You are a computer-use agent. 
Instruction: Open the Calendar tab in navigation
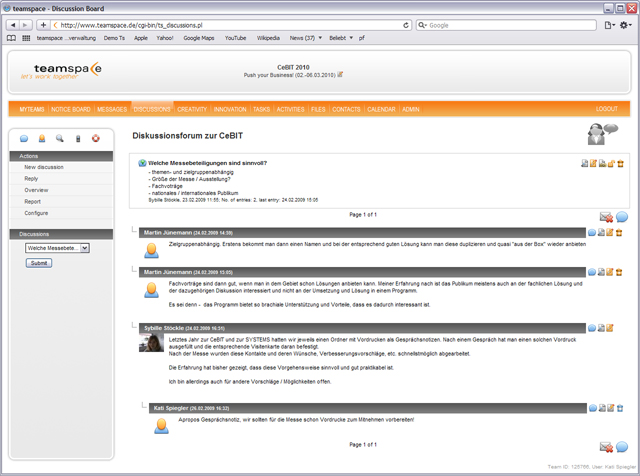(x=381, y=108)
